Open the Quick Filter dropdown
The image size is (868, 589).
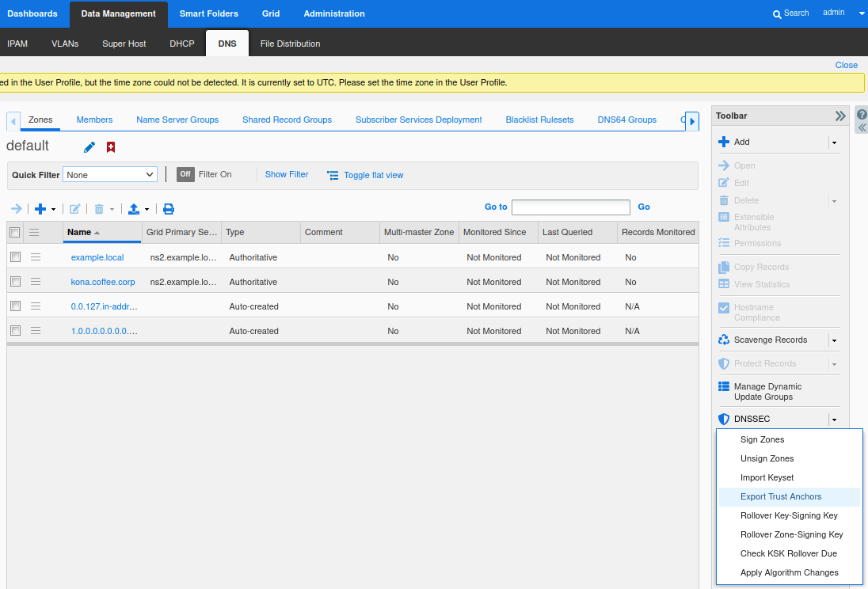(x=110, y=174)
